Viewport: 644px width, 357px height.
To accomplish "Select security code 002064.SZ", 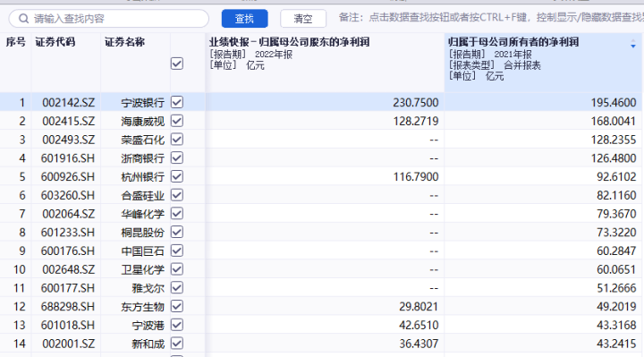I will [69, 214].
